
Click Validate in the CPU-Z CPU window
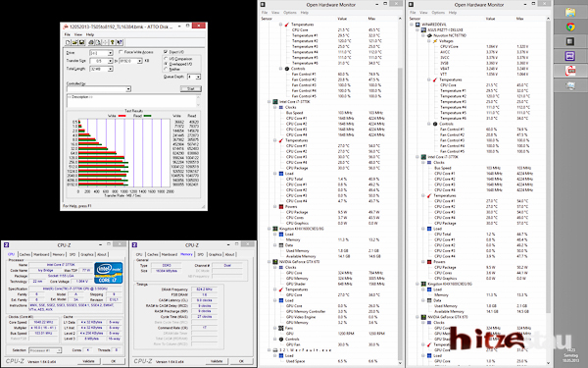(89, 361)
